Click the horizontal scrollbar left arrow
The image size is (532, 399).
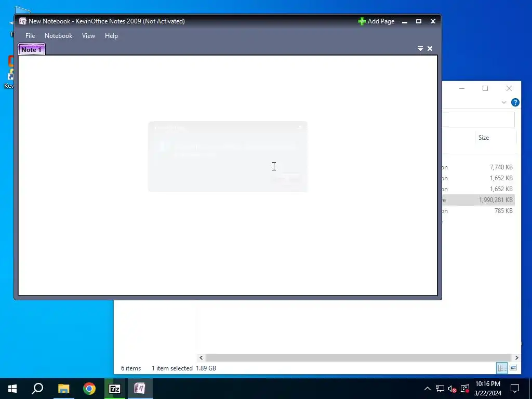tap(201, 357)
